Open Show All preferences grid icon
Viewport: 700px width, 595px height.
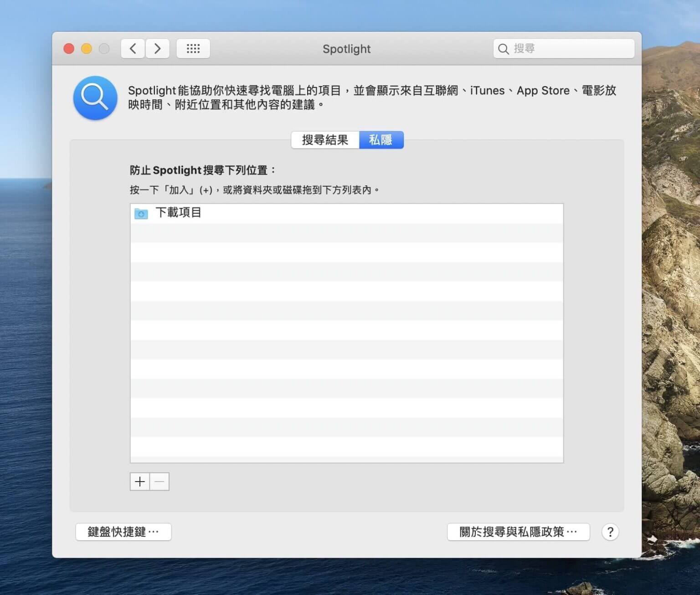[x=193, y=48]
